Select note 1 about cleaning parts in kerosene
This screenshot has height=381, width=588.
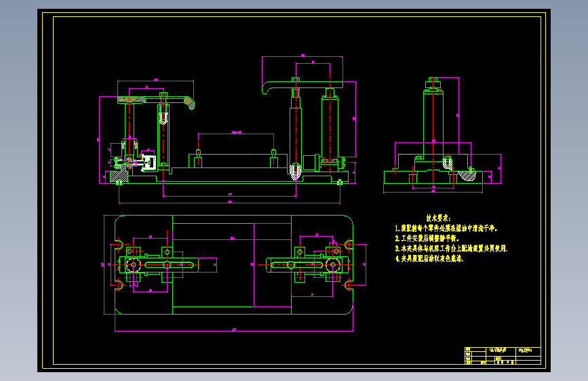446,228
